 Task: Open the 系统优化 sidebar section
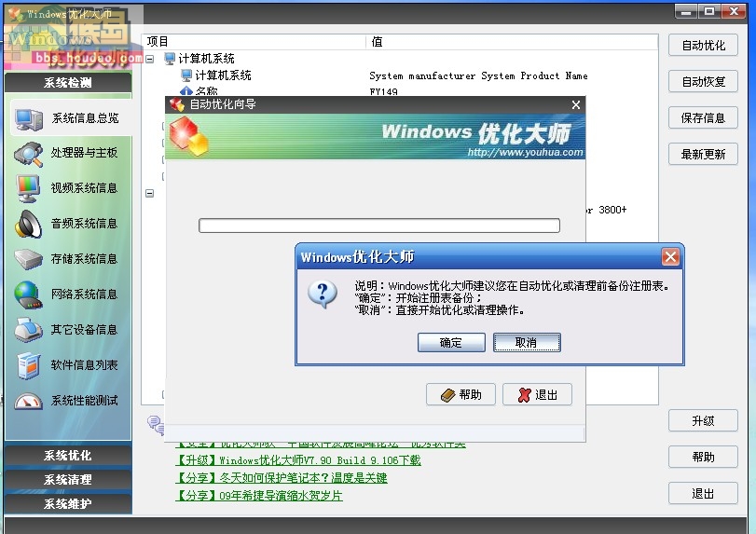(x=68, y=456)
